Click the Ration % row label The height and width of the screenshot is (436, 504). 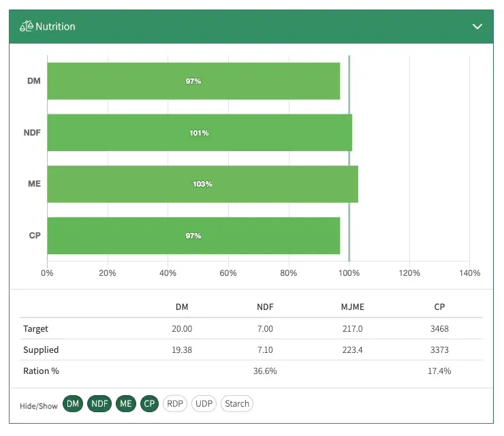tap(41, 371)
